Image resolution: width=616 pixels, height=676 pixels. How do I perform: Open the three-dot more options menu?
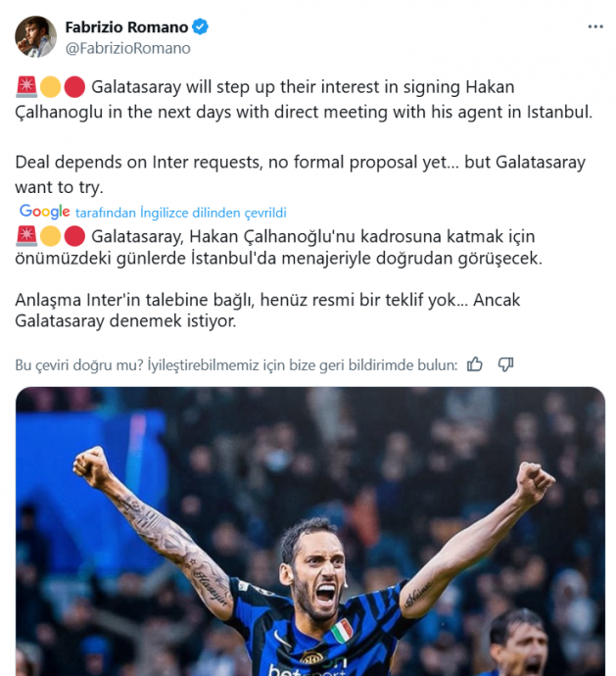pyautogui.click(x=595, y=26)
